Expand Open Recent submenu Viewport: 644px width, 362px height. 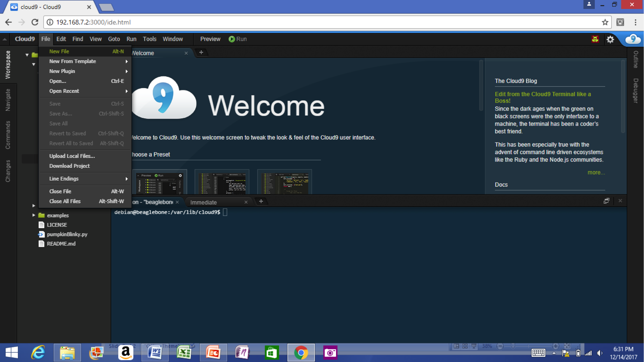point(85,91)
